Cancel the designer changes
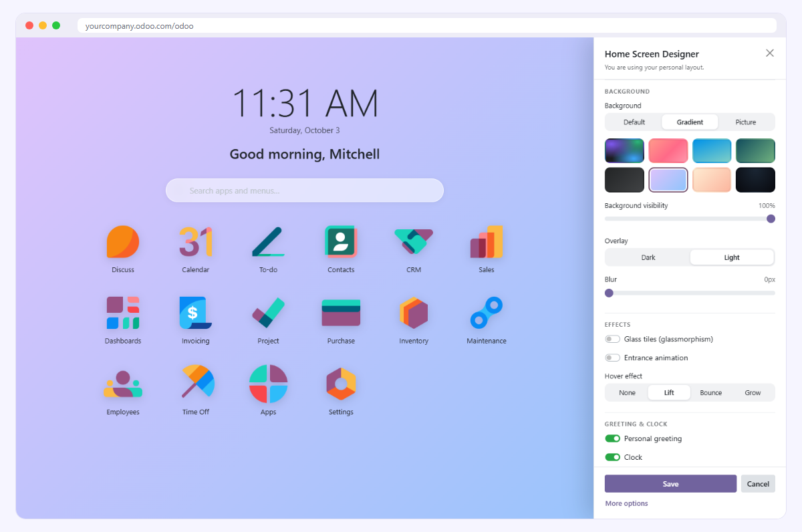The image size is (802, 532). 758,484
